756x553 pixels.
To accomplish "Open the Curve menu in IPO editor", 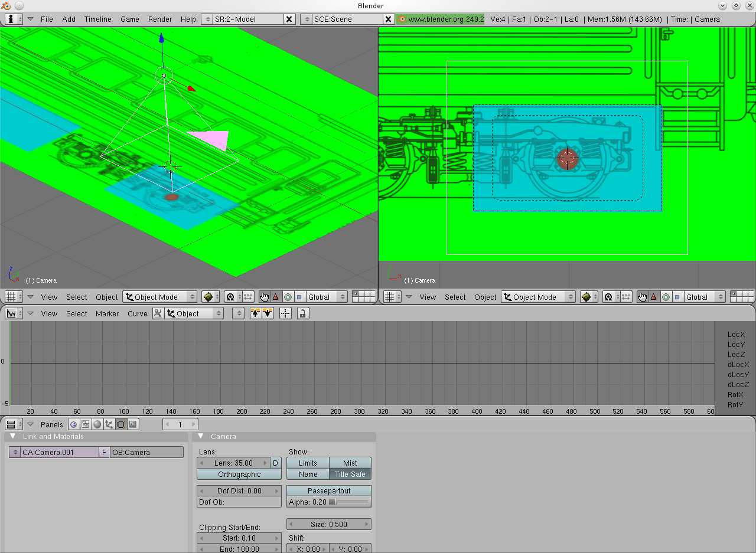I will (137, 313).
